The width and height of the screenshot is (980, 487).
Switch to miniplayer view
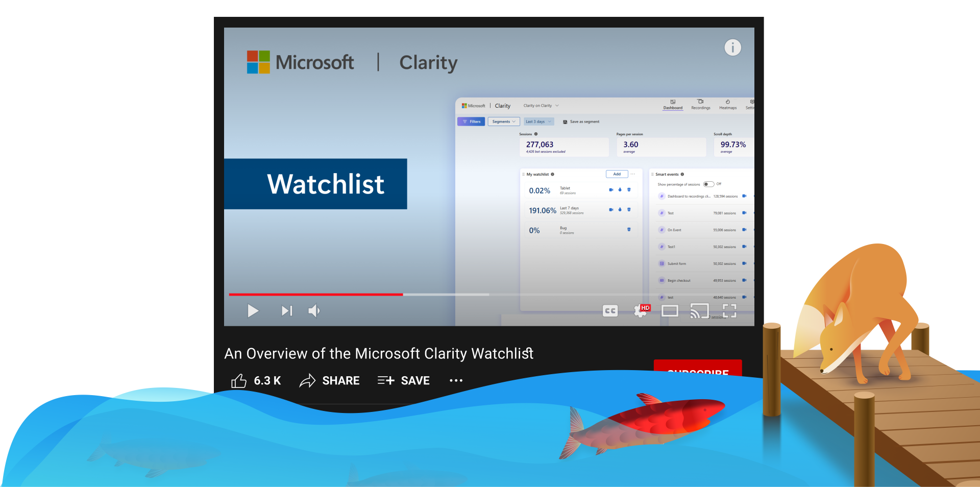coord(670,310)
